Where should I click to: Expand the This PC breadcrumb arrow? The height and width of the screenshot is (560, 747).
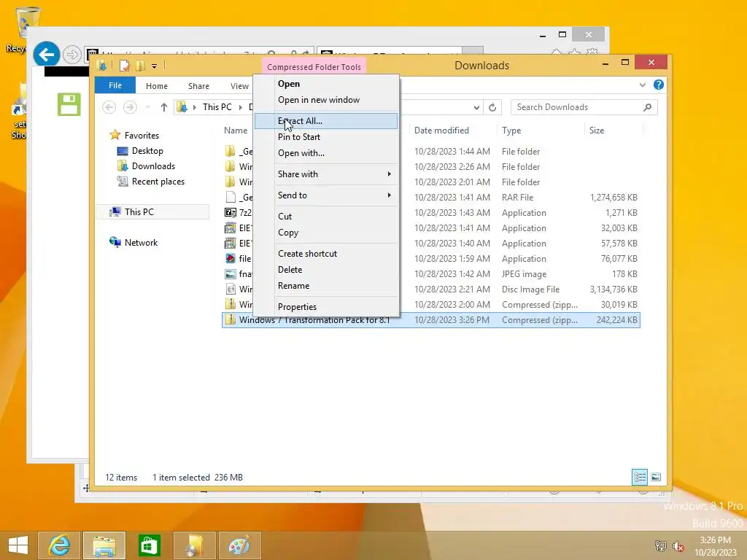(241, 107)
